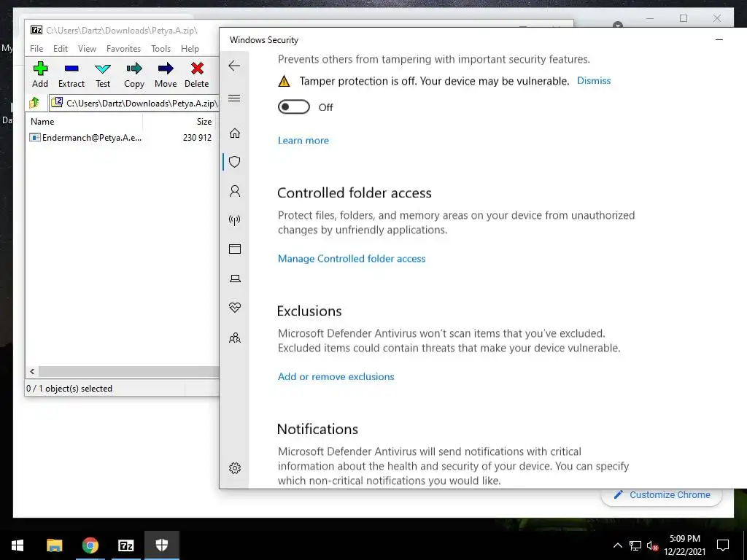747x560 pixels.
Task: Click the Notifications heading
Action: pos(317,429)
